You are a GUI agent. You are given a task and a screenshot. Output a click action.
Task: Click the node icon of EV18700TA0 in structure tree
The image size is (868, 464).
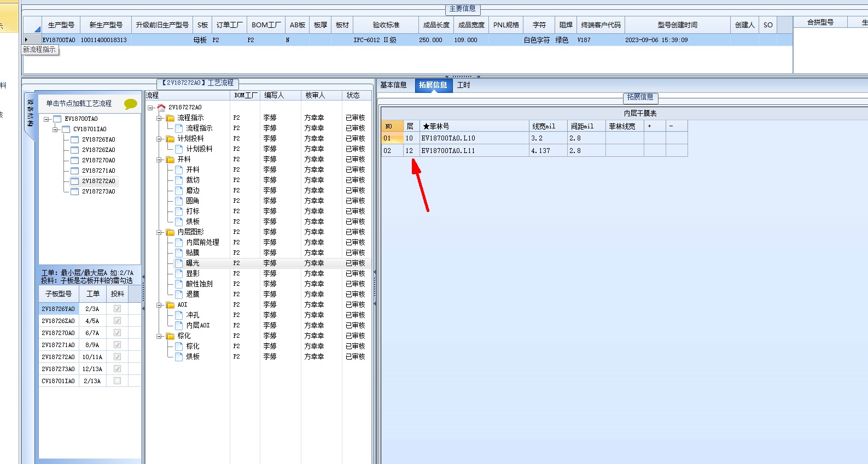57,119
